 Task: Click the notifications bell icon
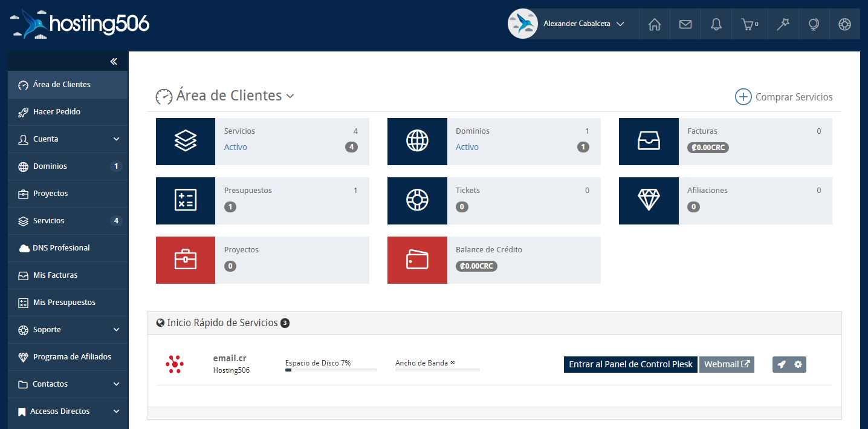tap(716, 24)
